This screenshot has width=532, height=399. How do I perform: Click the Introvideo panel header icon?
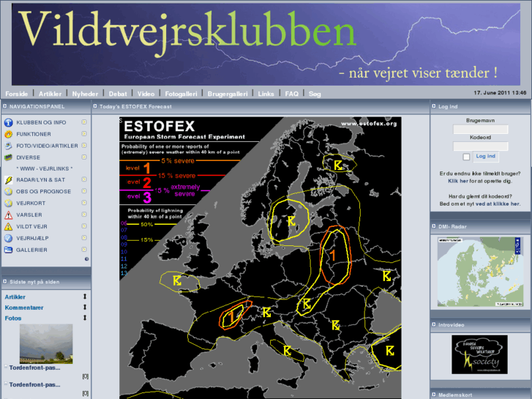point(434,324)
